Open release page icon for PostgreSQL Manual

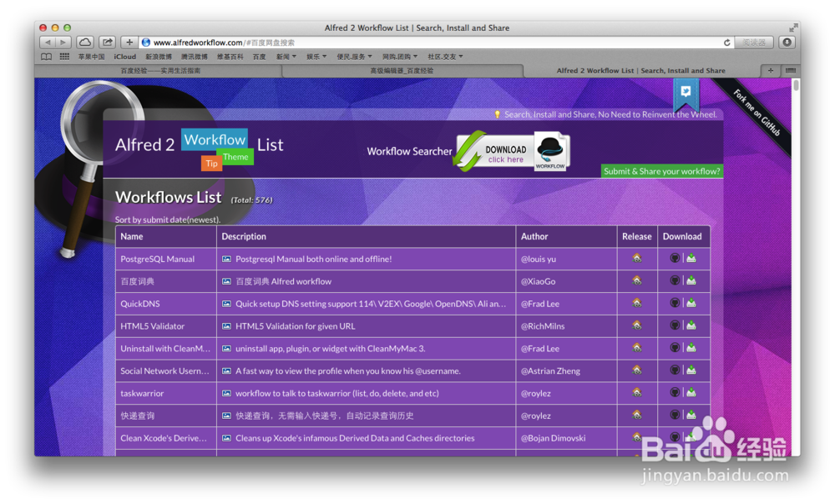[637, 259]
